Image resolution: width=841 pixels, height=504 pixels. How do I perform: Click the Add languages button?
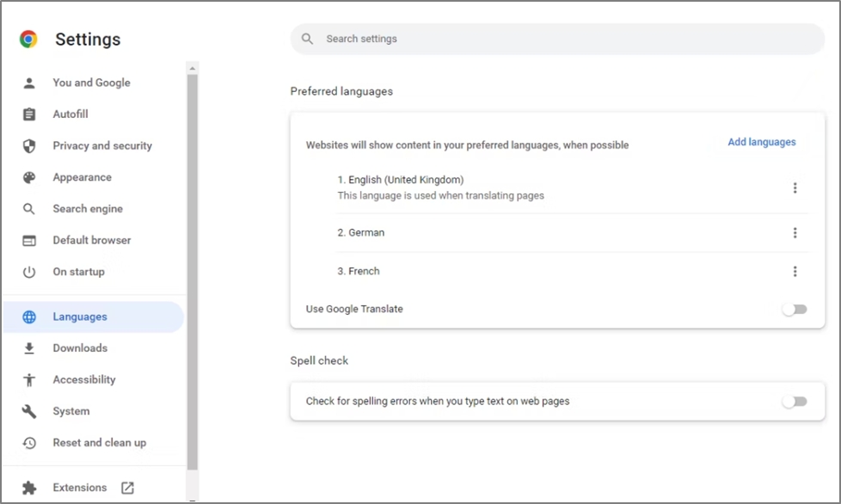(761, 142)
